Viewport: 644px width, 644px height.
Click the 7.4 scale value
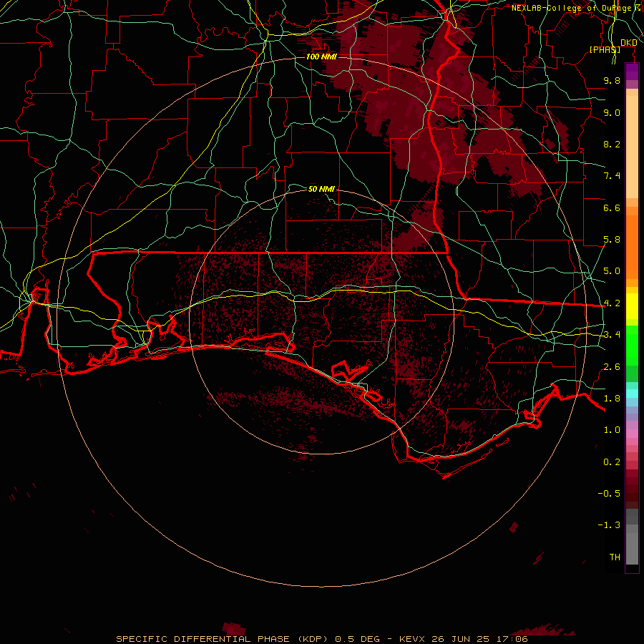pos(612,176)
